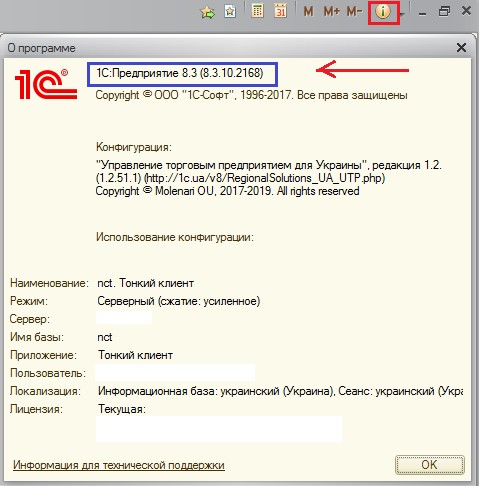This screenshot has height=486, width=479.
Task: Click the 'Сервер:' label
Action: click(x=30, y=319)
